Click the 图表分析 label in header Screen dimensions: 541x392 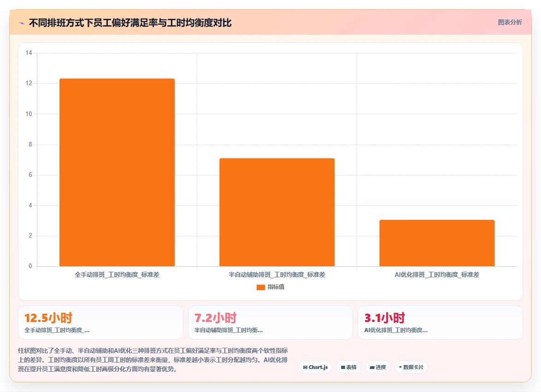[510, 23]
